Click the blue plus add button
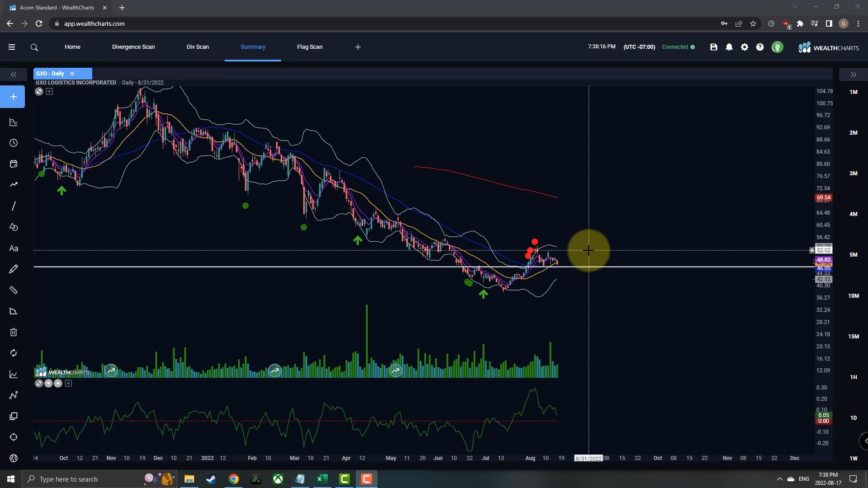 coord(13,97)
